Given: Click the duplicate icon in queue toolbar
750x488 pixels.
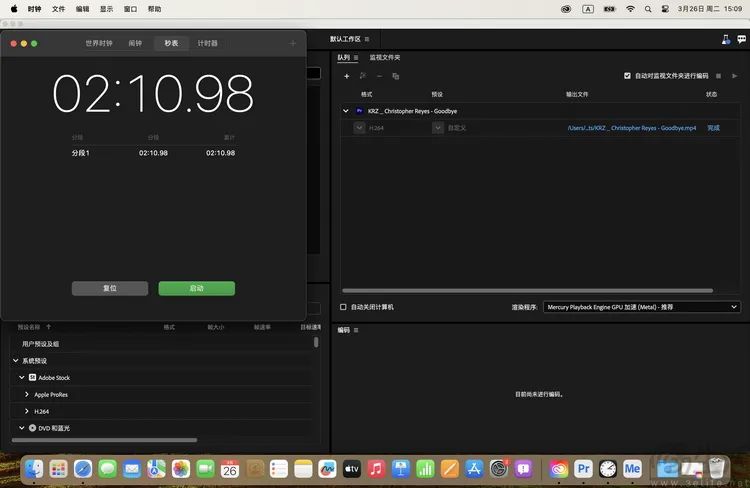Looking at the screenshot, I should (x=395, y=76).
